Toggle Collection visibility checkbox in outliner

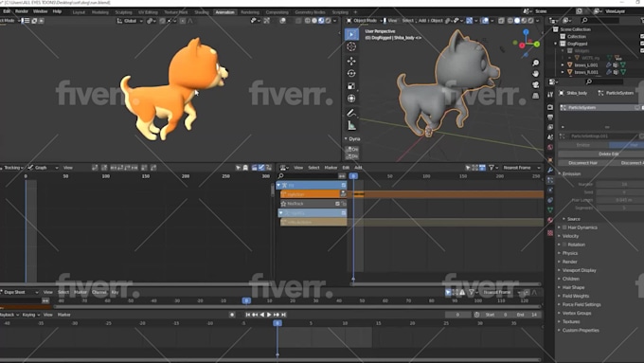[642, 36]
